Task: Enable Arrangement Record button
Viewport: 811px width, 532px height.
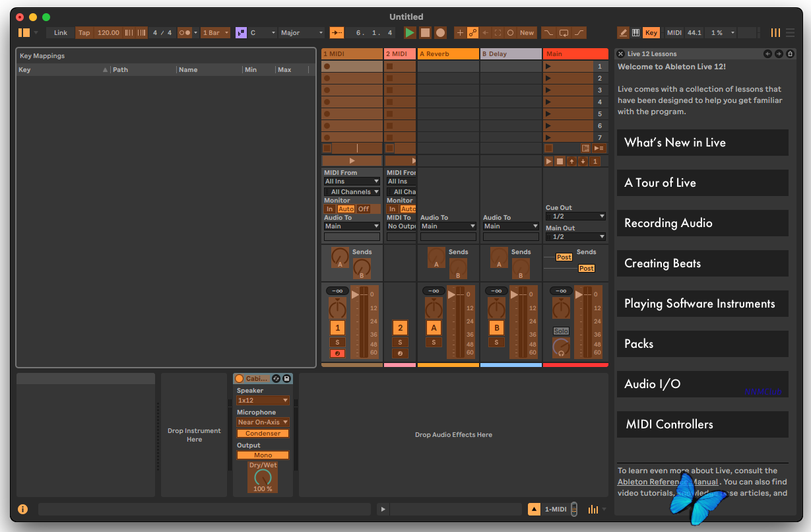Action: coord(440,32)
